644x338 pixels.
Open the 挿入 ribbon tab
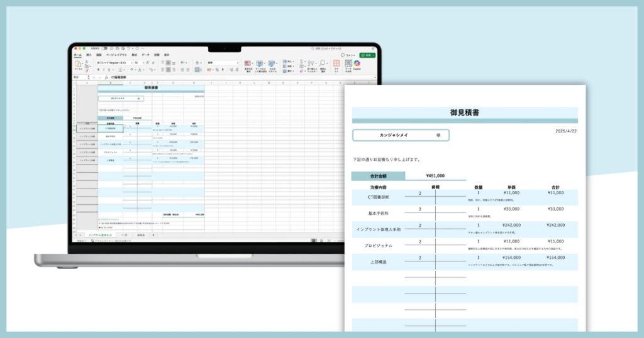click(x=89, y=55)
